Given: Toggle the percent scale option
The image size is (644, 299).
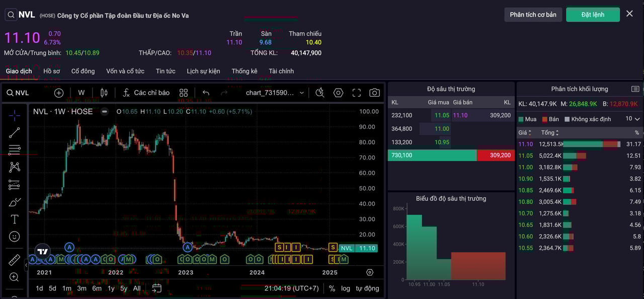Looking at the screenshot, I should pos(332,288).
